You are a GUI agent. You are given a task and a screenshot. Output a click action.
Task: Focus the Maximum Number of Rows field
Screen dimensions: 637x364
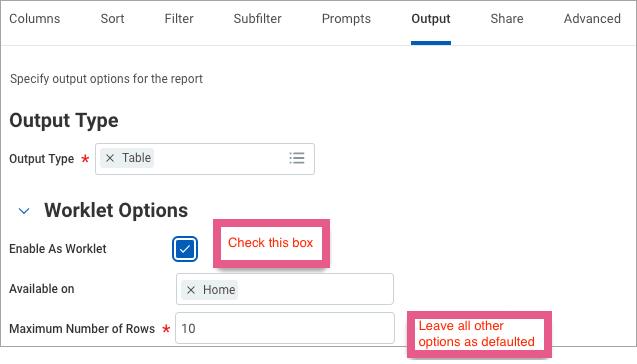(285, 328)
